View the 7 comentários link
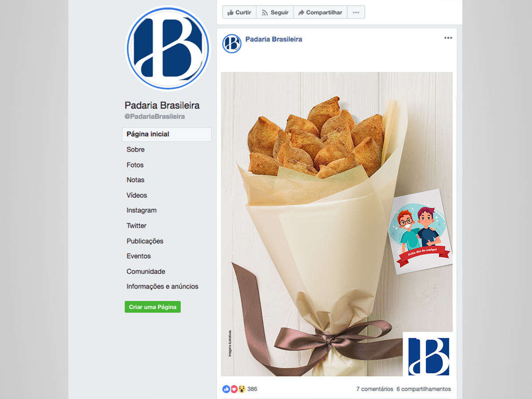532x399 pixels. (x=375, y=389)
